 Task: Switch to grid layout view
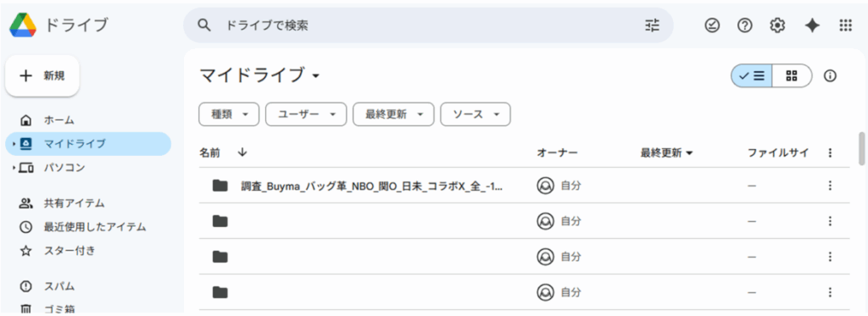(793, 75)
